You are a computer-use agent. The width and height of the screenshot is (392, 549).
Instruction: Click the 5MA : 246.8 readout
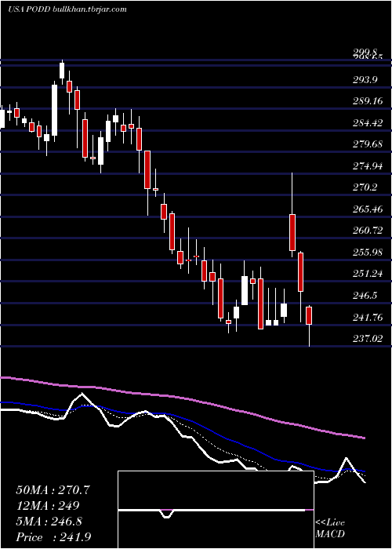49,522
